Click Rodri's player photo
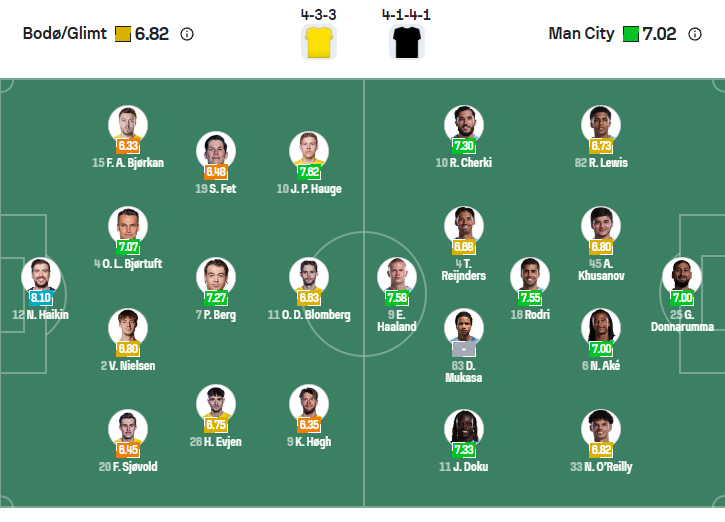 click(x=530, y=277)
